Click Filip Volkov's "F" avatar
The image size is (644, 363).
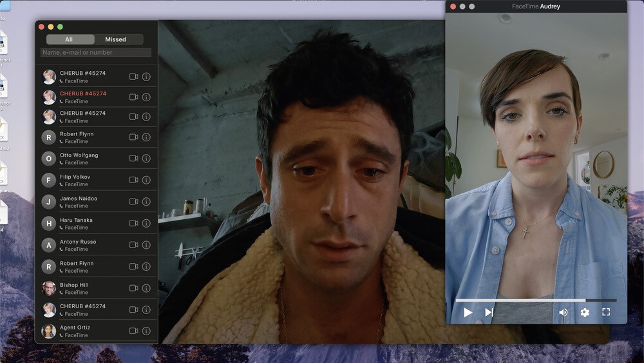click(x=48, y=180)
